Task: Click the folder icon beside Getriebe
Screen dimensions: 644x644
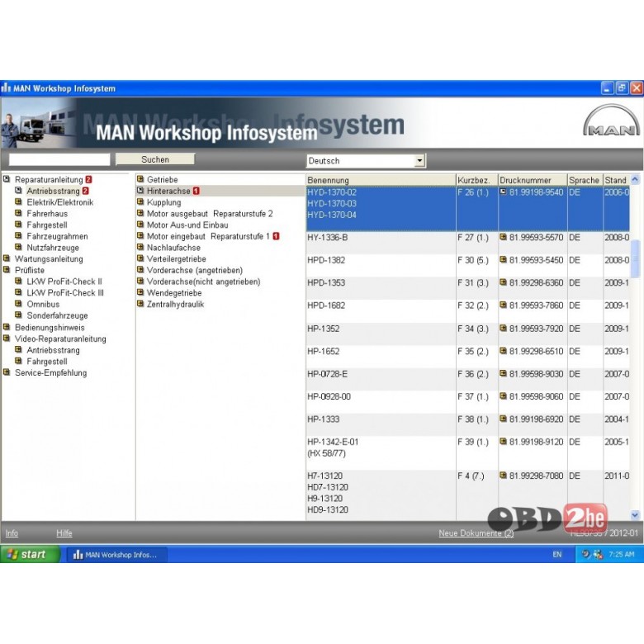Action: coord(140,179)
